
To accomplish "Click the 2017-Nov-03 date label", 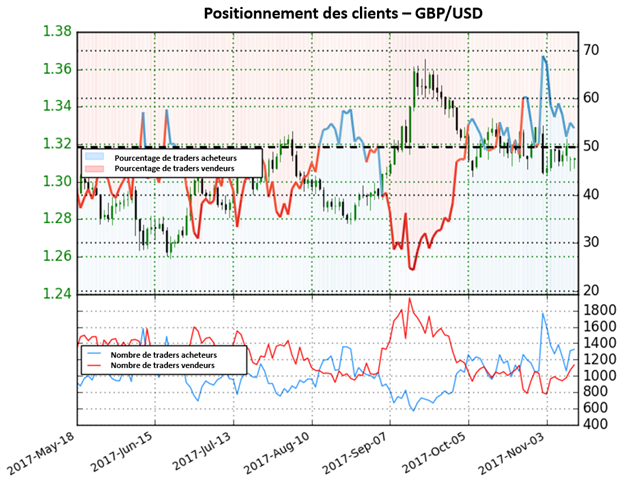I will pos(512,453).
